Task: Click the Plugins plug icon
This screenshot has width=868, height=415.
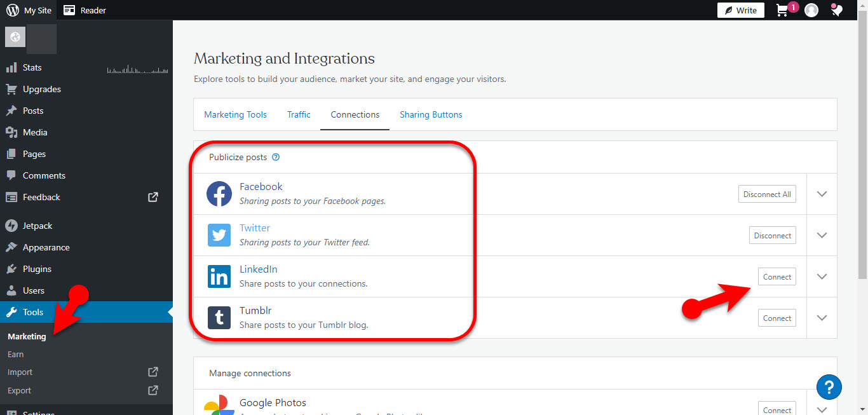Action: coord(11,269)
